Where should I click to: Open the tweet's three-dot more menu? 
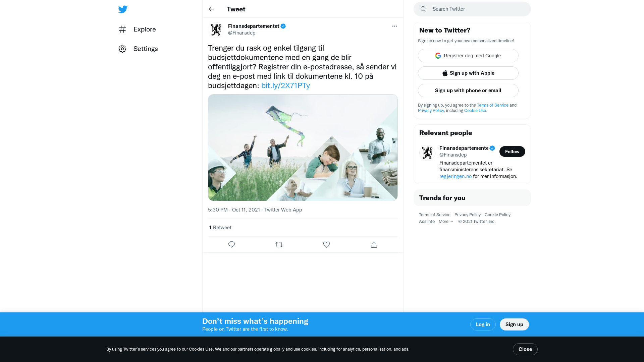point(394,26)
